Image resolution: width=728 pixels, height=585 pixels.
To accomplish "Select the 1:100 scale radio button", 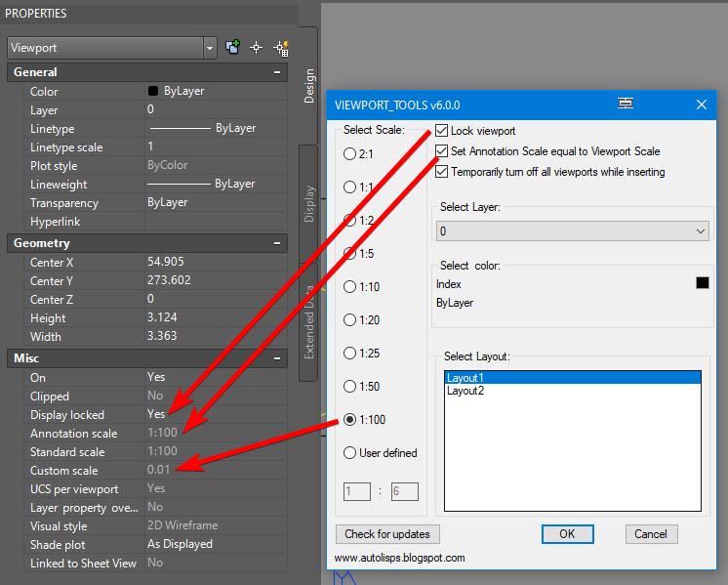I will [349, 420].
